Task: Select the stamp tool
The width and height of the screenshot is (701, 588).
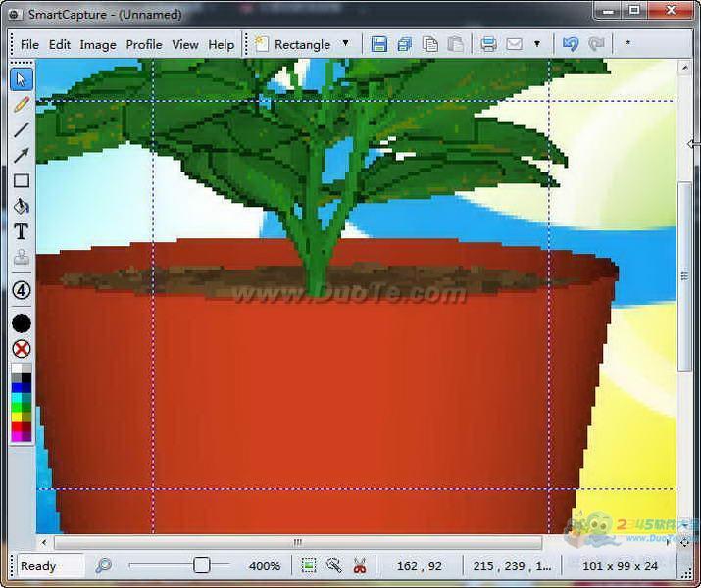Action: pos(21,258)
